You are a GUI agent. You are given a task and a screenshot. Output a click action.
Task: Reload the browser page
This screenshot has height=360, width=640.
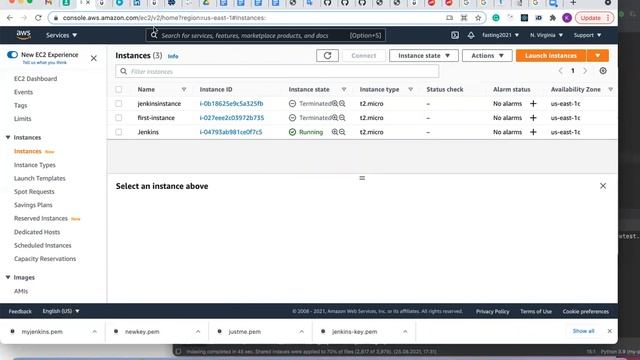(38, 18)
